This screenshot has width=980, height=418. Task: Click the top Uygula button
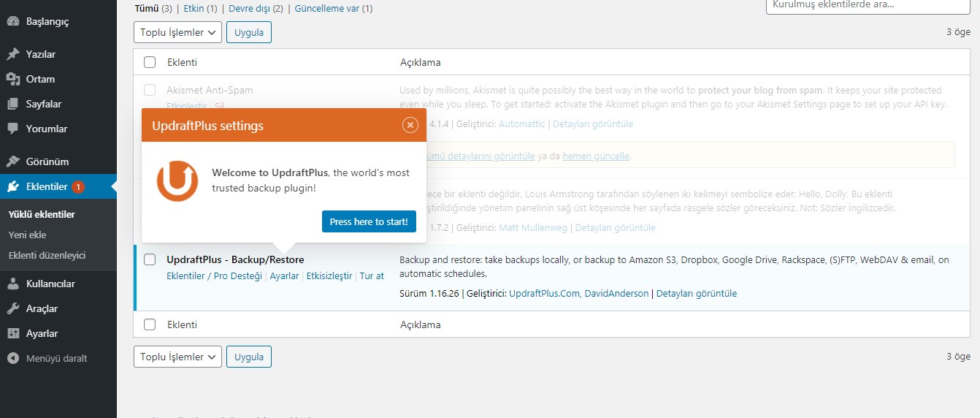pyautogui.click(x=249, y=32)
